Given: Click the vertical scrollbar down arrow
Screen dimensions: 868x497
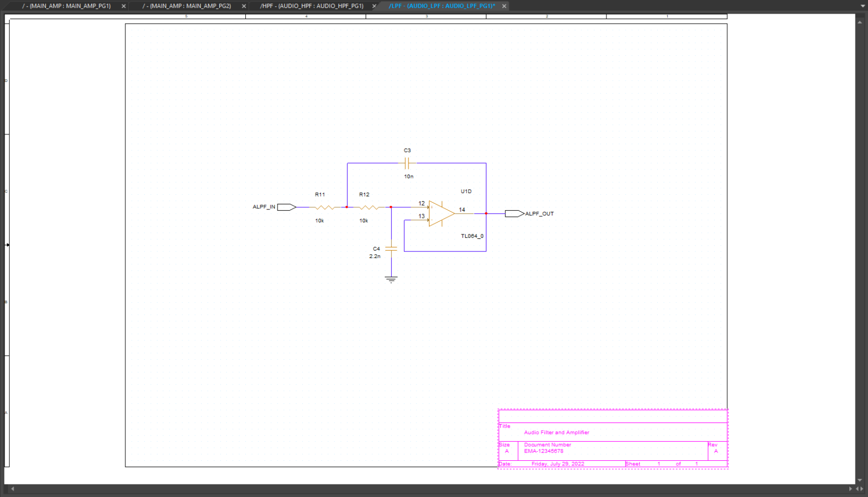Looking at the screenshot, I should point(861,481).
